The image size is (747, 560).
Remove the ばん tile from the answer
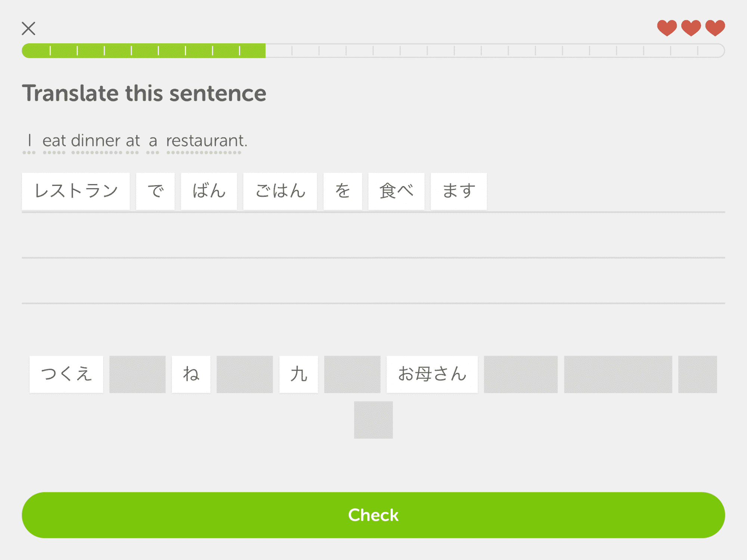pyautogui.click(x=209, y=191)
